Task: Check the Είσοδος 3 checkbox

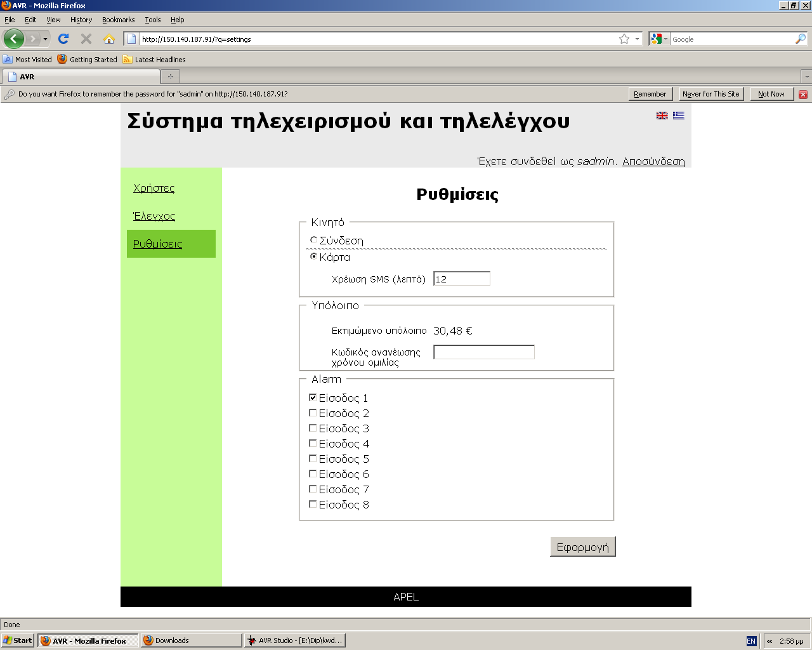Action: coord(313,428)
